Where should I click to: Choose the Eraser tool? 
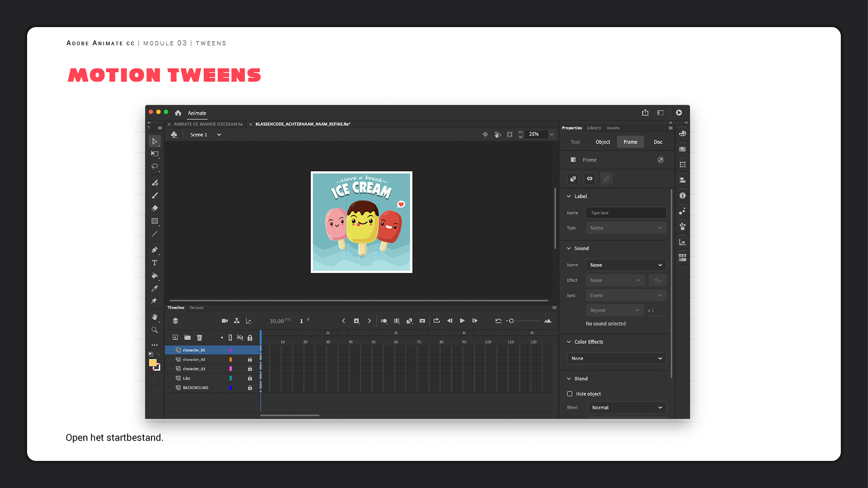pos(155,208)
